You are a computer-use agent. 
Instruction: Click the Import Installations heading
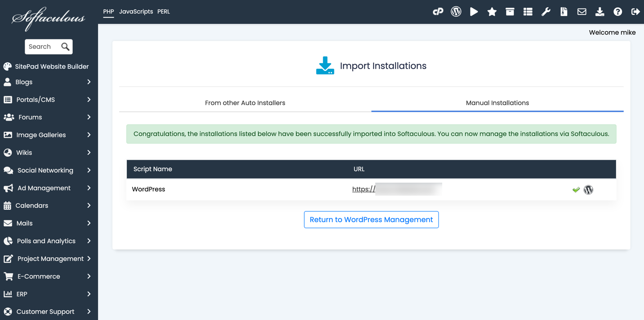383,66
